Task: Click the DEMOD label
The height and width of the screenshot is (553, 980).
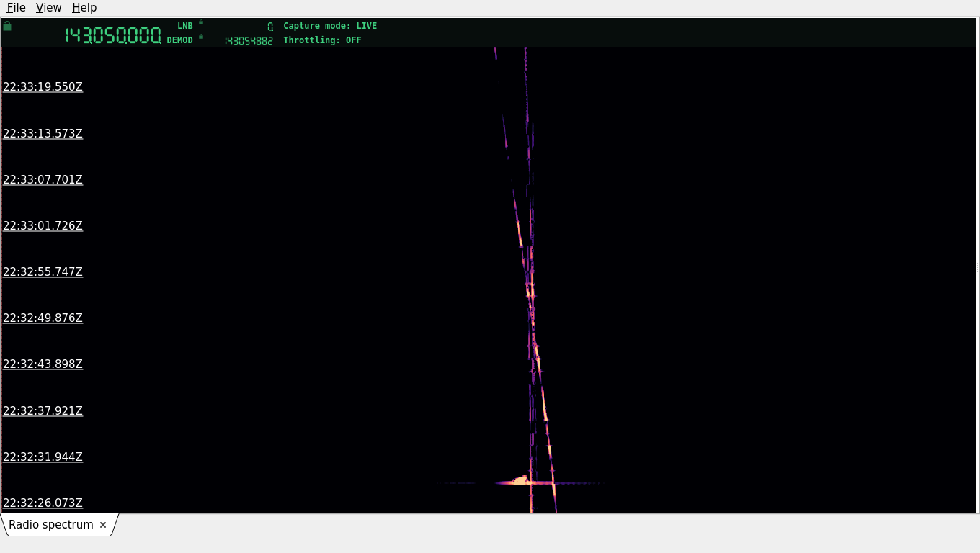Action: point(180,40)
